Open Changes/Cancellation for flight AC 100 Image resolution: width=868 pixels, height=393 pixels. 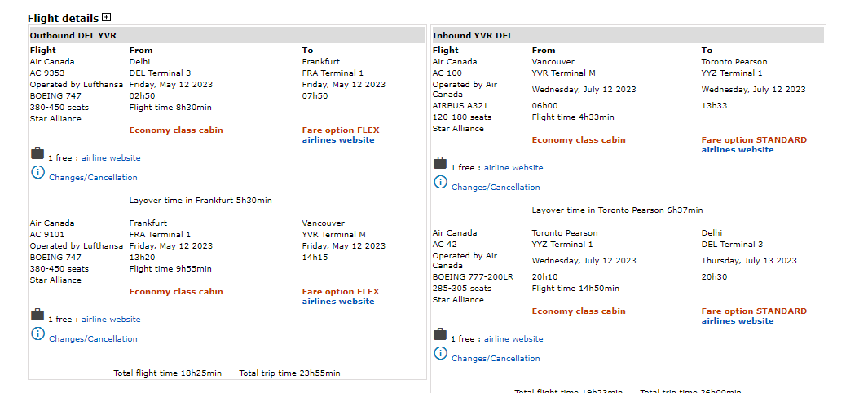point(496,188)
